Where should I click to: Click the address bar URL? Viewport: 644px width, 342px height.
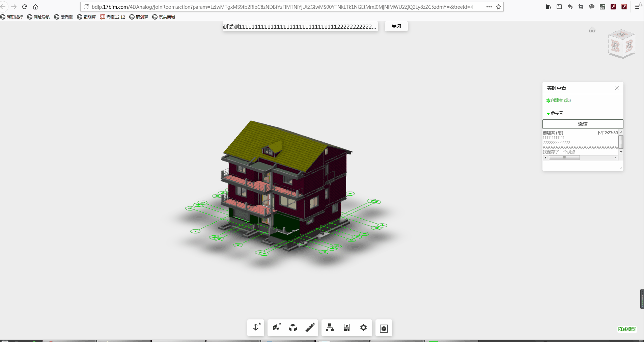pyautogui.click(x=282, y=7)
